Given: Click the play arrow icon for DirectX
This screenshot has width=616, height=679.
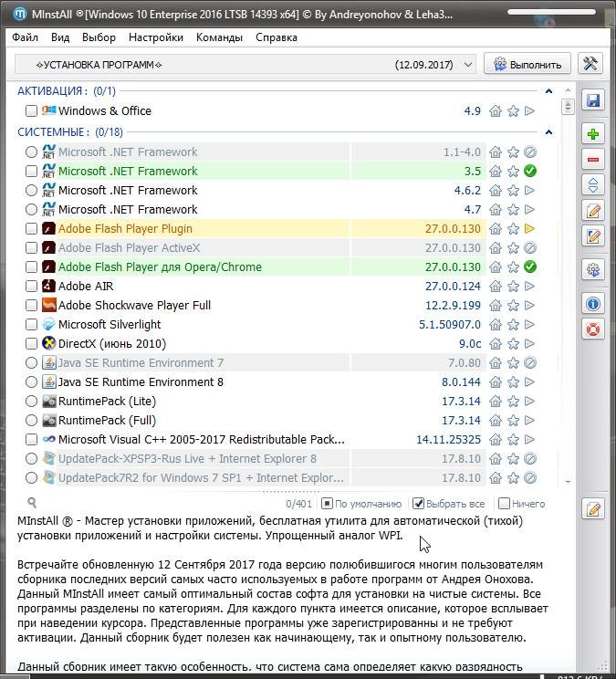Looking at the screenshot, I should tap(529, 344).
